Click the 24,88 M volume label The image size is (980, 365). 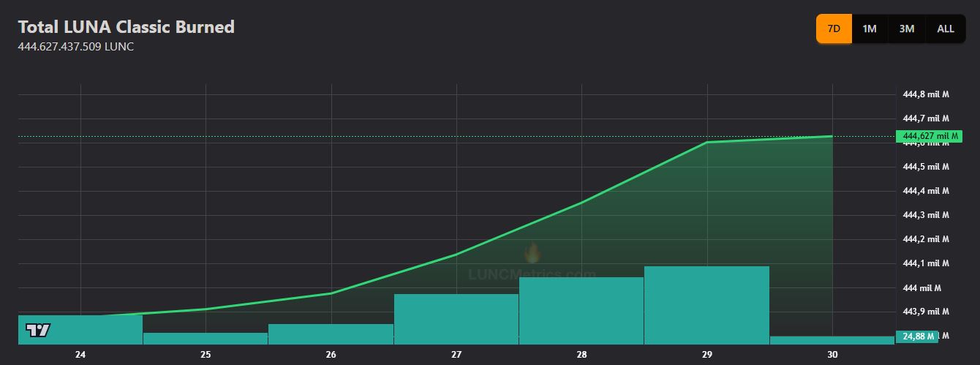pos(919,336)
